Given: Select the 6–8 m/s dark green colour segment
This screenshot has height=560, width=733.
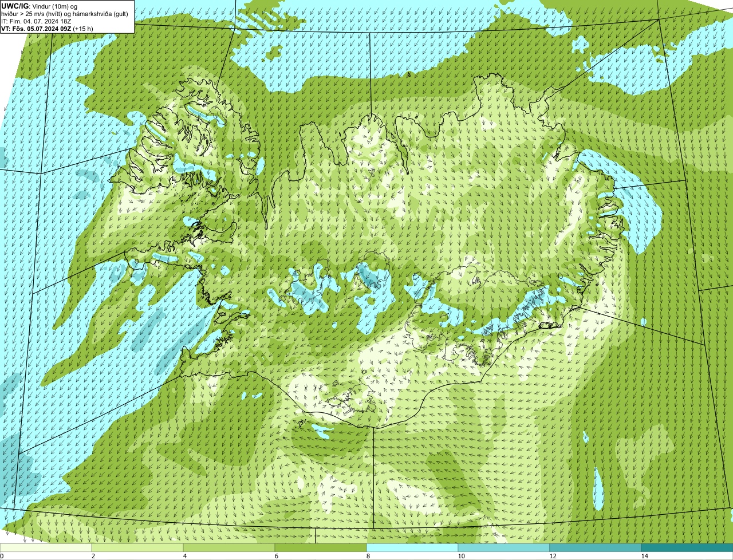Looking at the screenshot, I should point(321,547).
